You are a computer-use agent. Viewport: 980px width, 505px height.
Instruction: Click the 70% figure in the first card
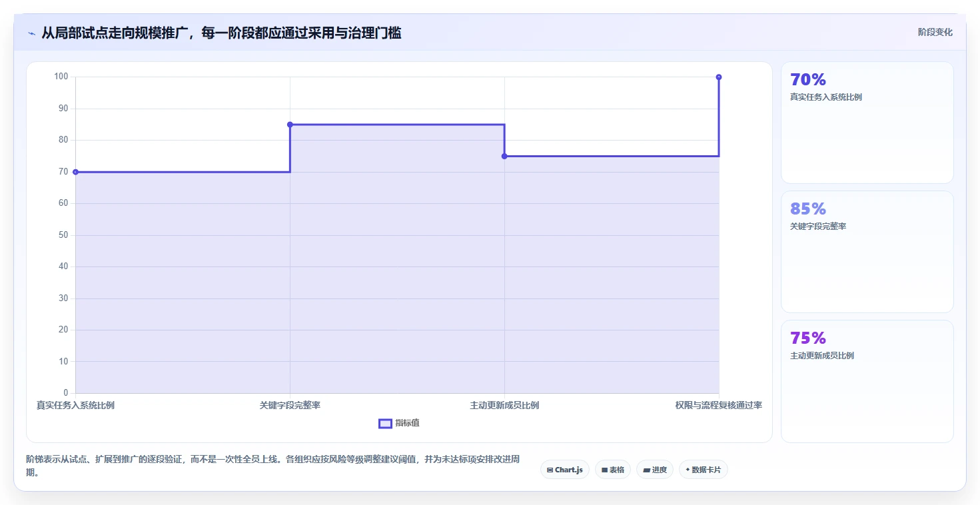click(x=807, y=79)
